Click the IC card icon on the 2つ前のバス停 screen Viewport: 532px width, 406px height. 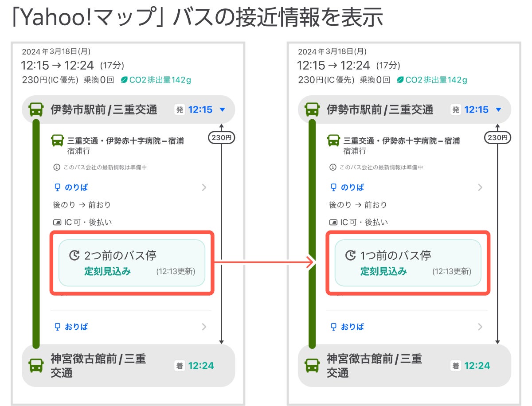click(57, 222)
